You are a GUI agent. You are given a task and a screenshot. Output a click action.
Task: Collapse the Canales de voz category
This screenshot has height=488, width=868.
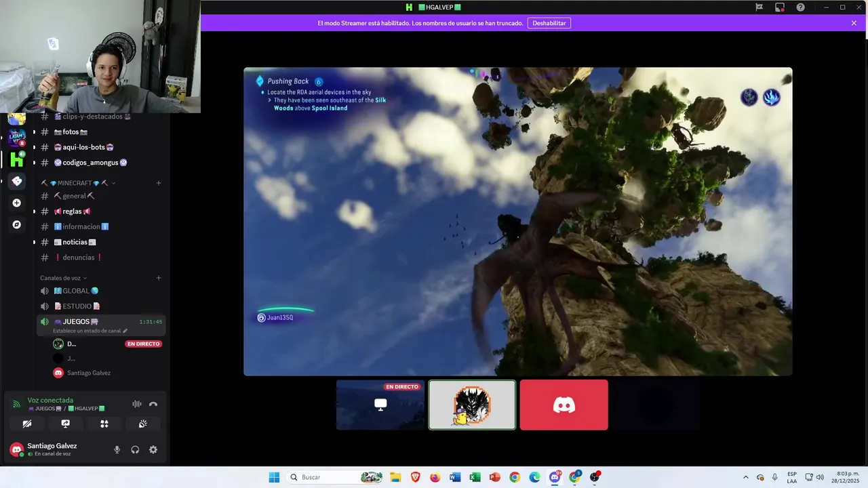pyautogui.click(x=64, y=278)
